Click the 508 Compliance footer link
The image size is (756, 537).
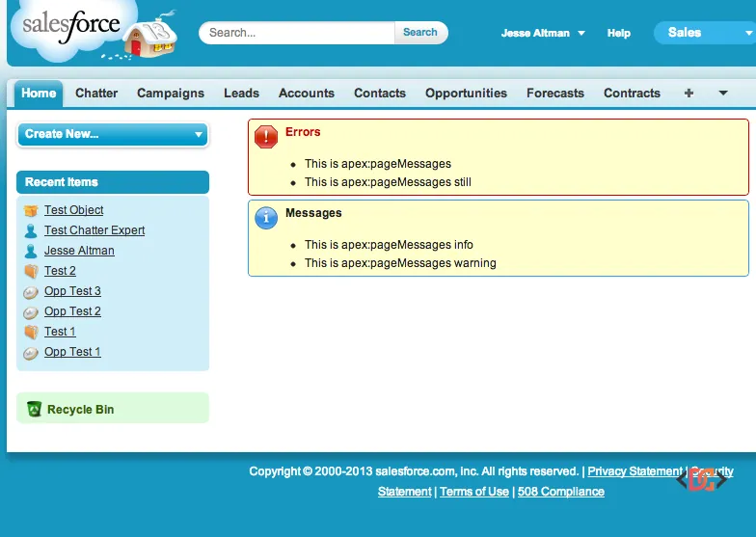[x=561, y=492]
